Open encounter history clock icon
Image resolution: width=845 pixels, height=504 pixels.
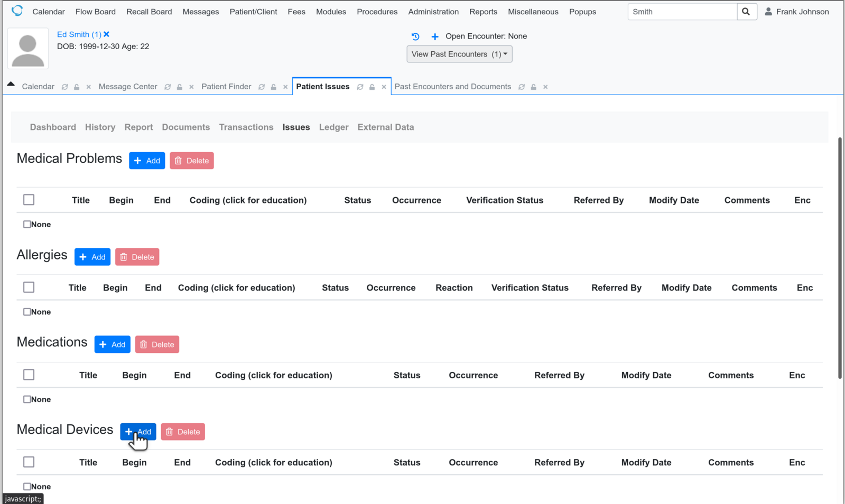(415, 36)
